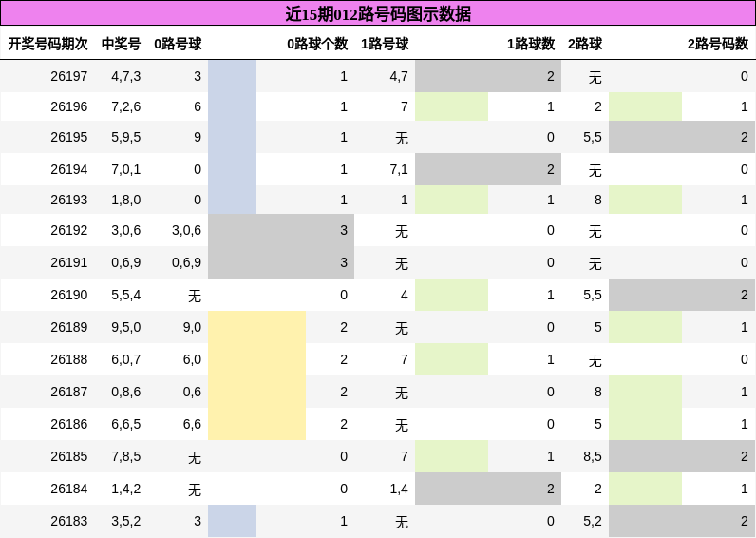Click gray 1路 count bar in row 26194

tap(488, 169)
